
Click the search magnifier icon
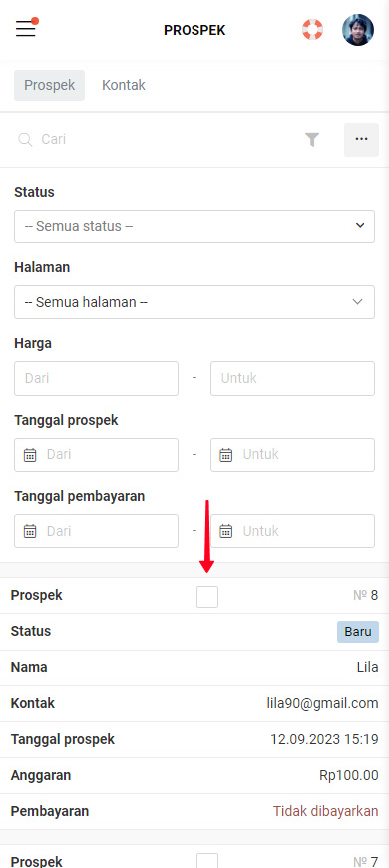[25, 139]
